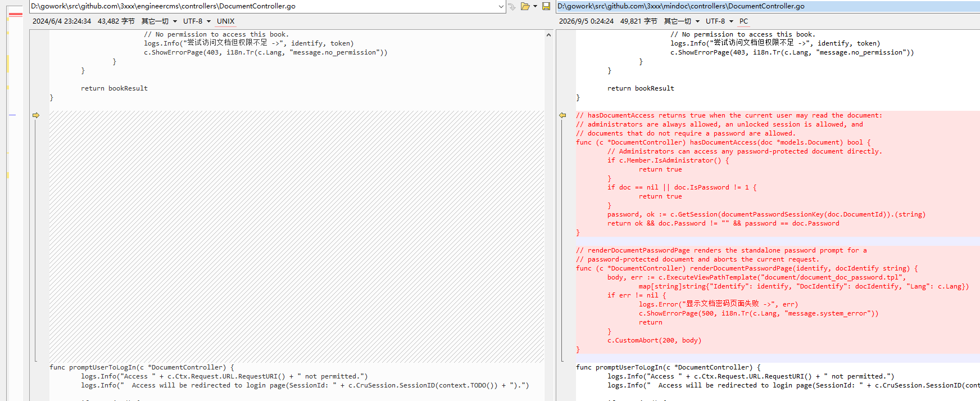Screen dimensions: 980x401
Task: Expand the left path history dropdown arrow
Action: 501,6
